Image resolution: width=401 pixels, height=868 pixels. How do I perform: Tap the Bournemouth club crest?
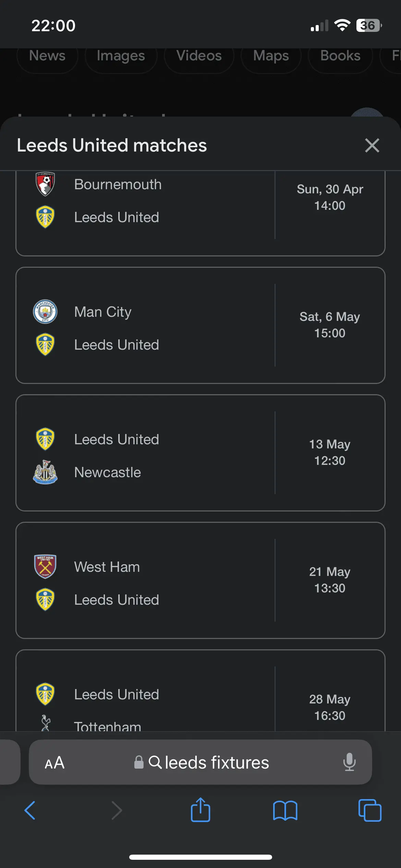click(45, 184)
